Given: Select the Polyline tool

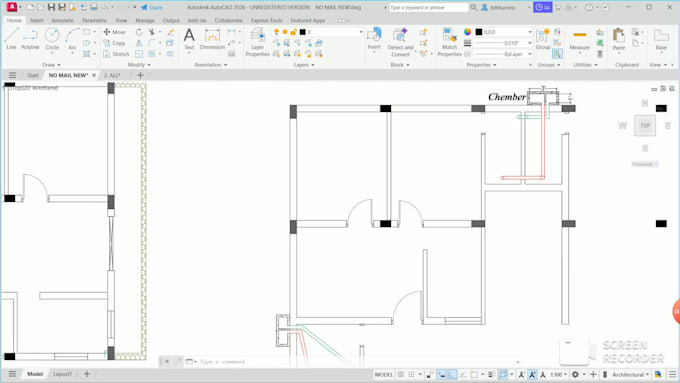Looking at the screenshot, I should pyautogui.click(x=30, y=38).
